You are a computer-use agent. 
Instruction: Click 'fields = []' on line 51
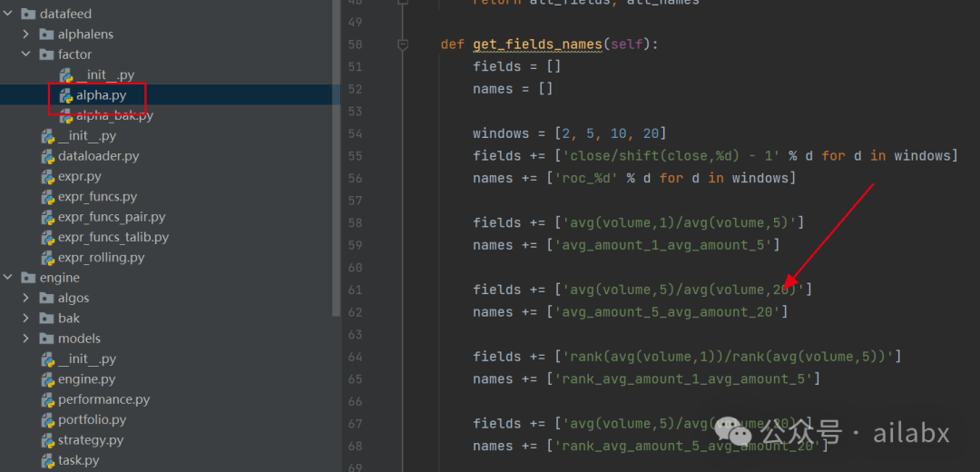pyautogui.click(x=517, y=66)
